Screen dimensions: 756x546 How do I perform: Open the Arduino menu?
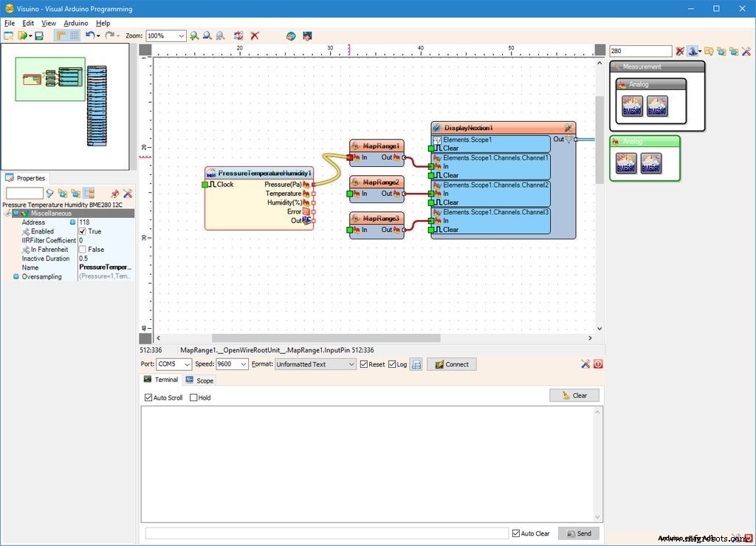[75, 23]
